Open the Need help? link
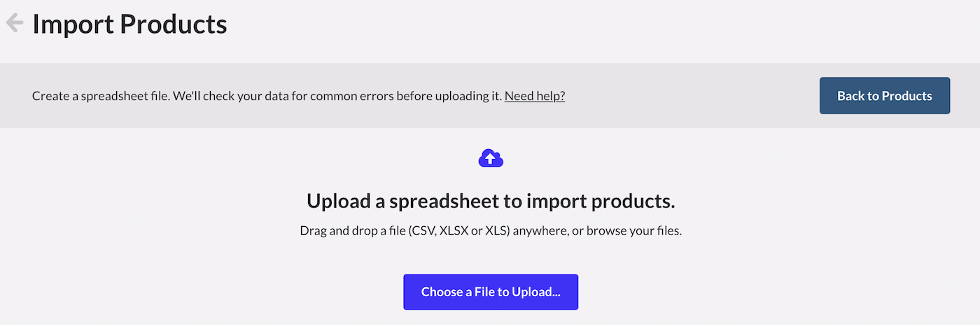980x325 pixels. point(534,96)
